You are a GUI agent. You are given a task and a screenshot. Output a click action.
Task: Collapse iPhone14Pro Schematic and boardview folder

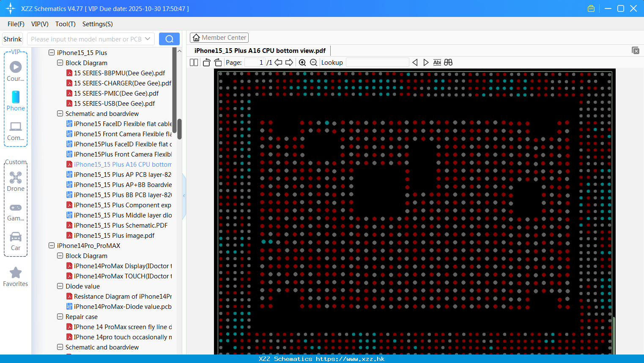pyautogui.click(x=60, y=347)
